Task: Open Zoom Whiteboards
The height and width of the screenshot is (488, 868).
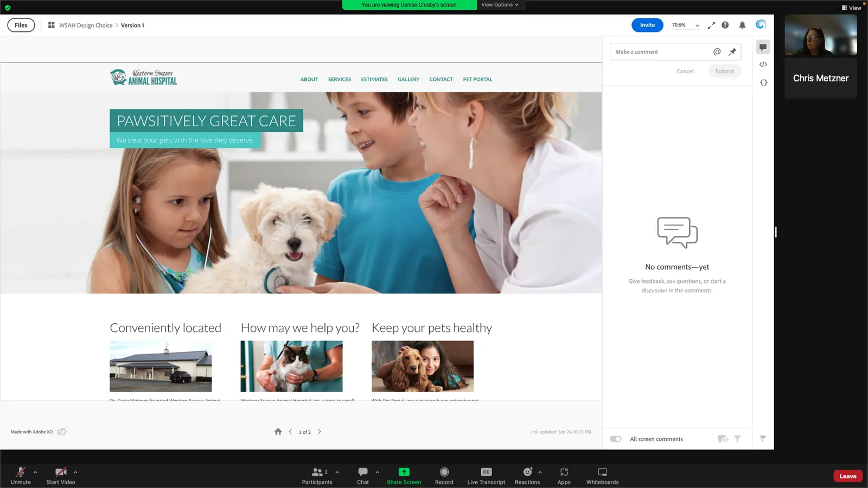Action: click(x=602, y=476)
